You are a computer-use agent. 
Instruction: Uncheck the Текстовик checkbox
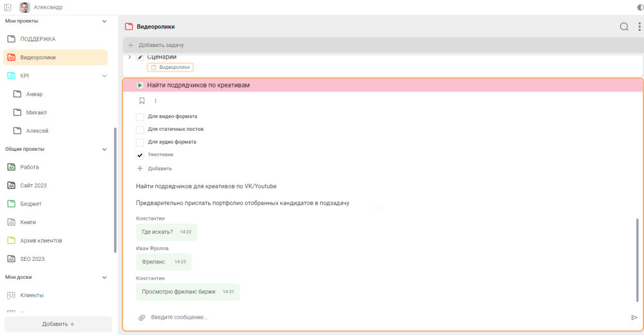[x=140, y=155]
